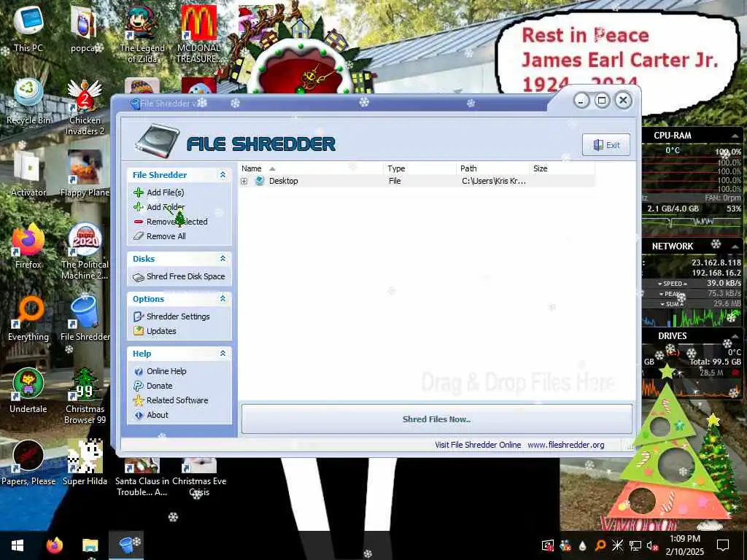Screen dimensions: 747x560
Task: Minimize the File Shredder window
Action: click(581, 101)
